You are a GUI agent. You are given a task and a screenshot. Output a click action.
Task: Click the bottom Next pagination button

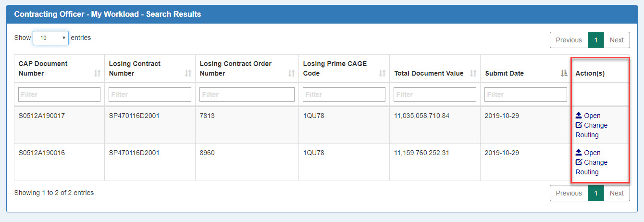point(617,193)
